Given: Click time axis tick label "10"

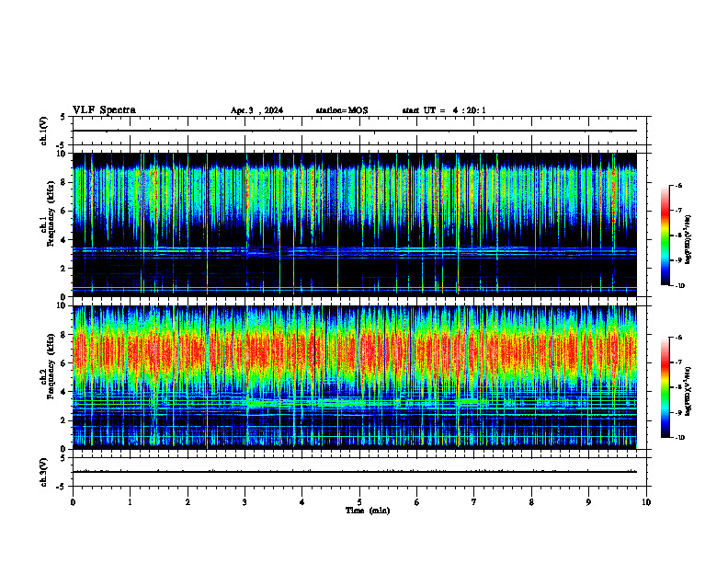Looking at the screenshot, I should [646, 502].
